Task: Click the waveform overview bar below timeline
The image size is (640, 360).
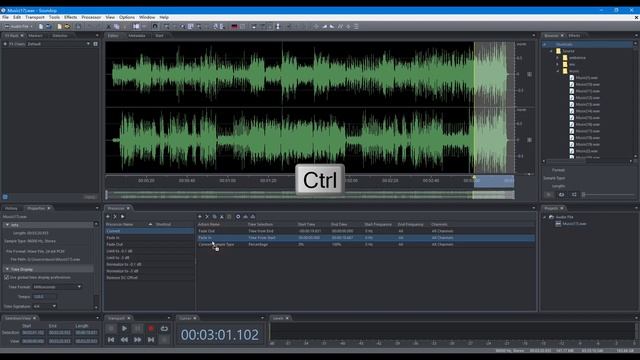Action: pyautogui.click(x=310, y=195)
